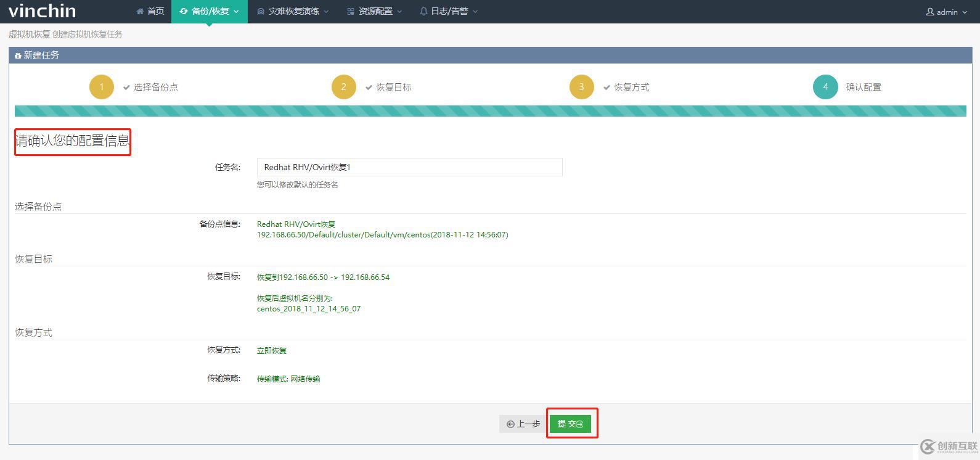980x460 pixels.
Task: Open the 备份/恢复 menu
Action: pyautogui.click(x=210, y=11)
